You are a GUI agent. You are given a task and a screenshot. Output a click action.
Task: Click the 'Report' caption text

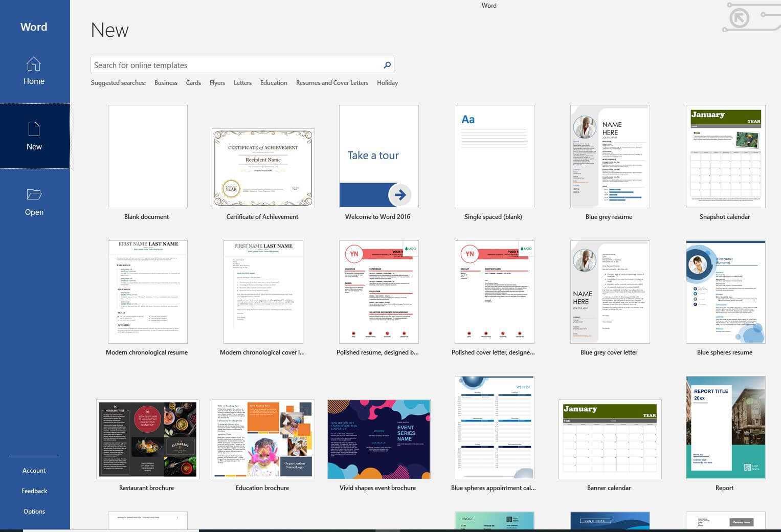click(x=724, y=488)
